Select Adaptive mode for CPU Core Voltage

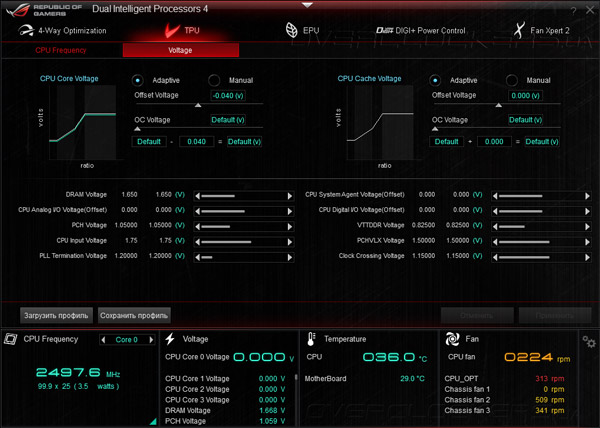pos(137,80)
